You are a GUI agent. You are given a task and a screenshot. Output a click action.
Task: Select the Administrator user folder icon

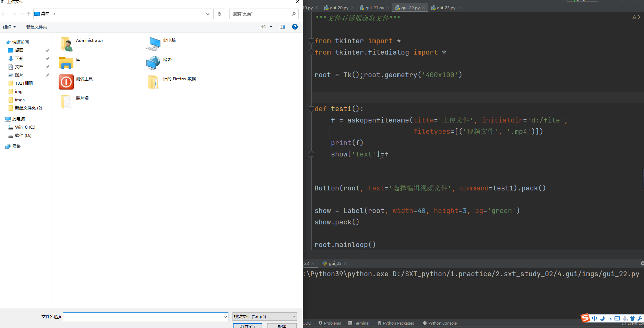coord(66,44)
